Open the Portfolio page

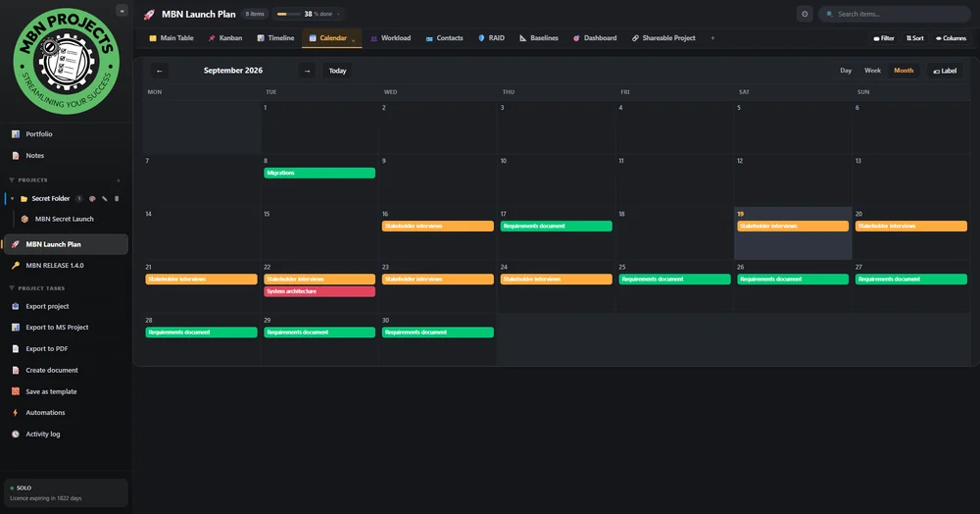tap(39, 133)
